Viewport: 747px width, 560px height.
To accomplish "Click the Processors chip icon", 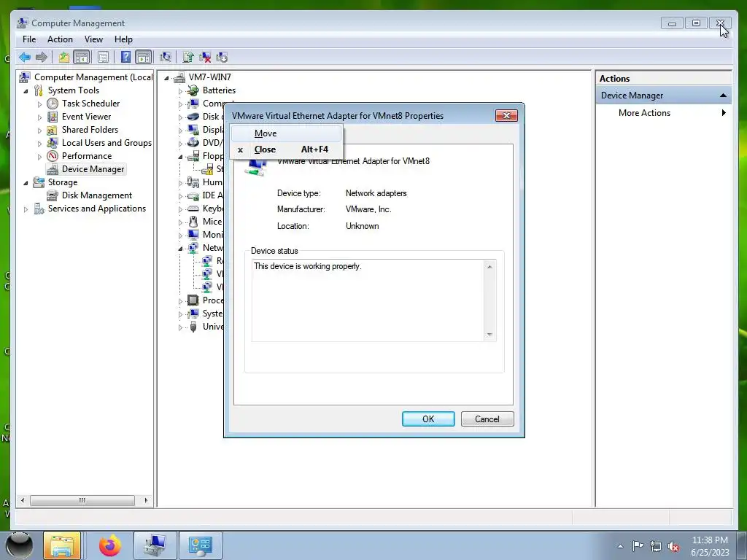I will coord(193,300).
